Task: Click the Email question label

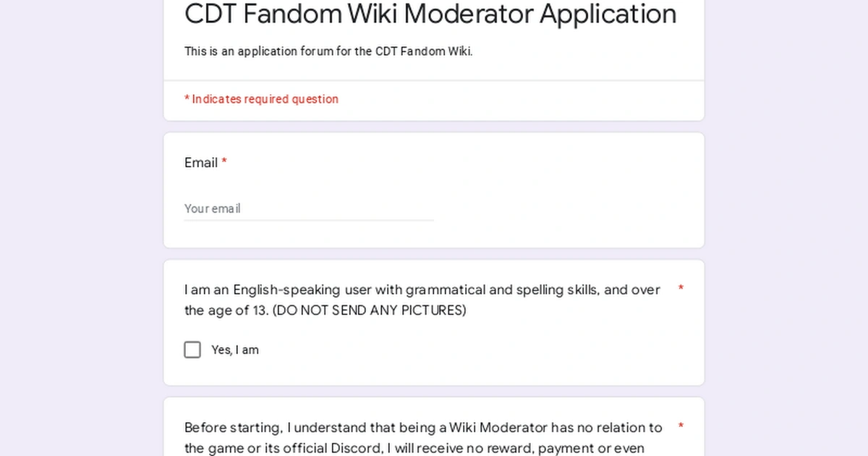Action: click(200, 163)
